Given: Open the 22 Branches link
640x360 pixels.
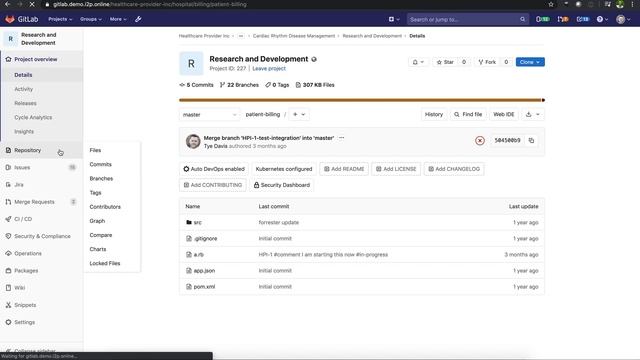Looking at the screenshot, I should point(239,85).
